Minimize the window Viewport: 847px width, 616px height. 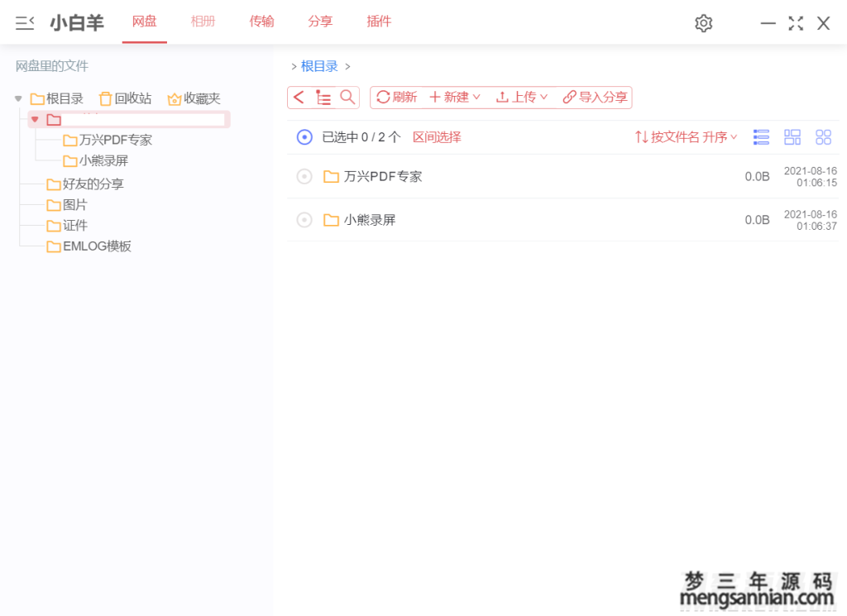point(768,23)
